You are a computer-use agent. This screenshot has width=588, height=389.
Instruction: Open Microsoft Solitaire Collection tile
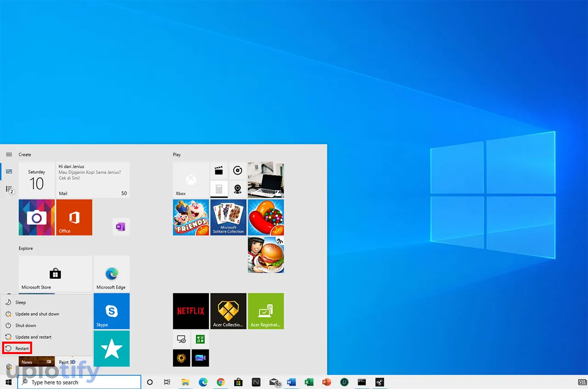click(x=228, y=217)
